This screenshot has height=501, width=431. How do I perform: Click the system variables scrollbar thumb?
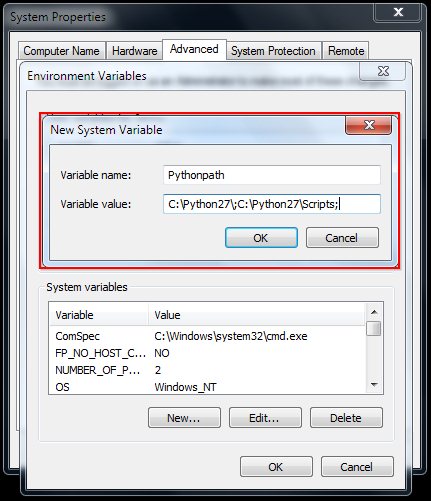point(373,328)
